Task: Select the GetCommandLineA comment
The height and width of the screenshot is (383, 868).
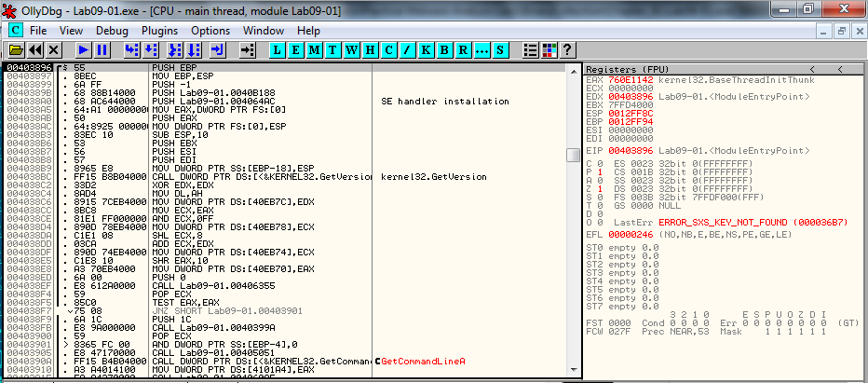Action: tap(423, 362)
